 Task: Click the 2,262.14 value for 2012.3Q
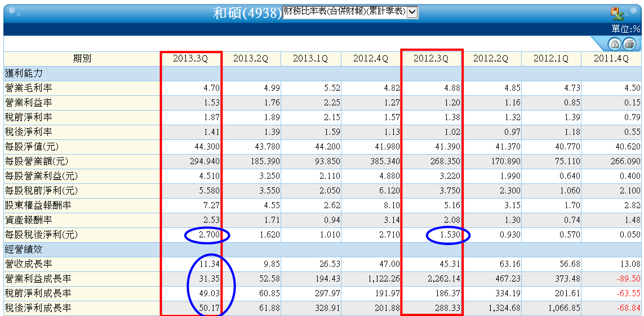pos(445,279)
